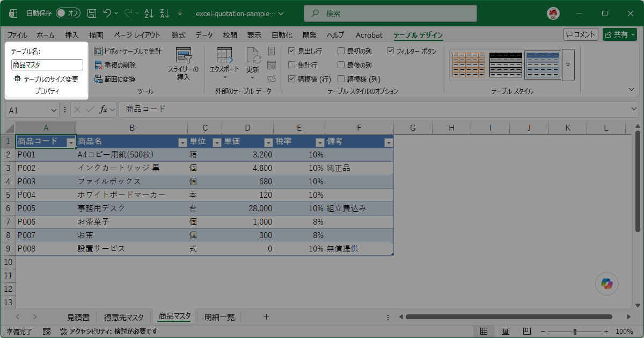
Task: Enable the 最初の列 checkbox
Action: tap(341, 51)
